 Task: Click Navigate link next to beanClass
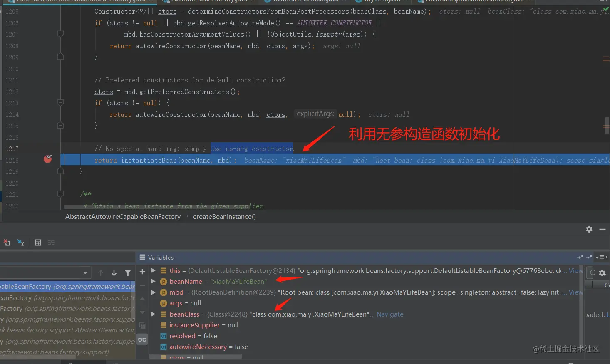pyautogui.click(x=390, y=314)
